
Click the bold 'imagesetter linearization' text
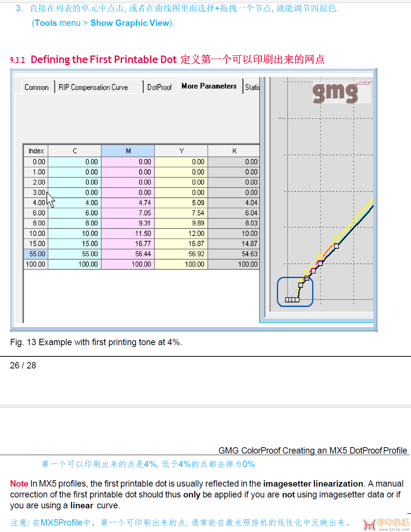point(313,484)
